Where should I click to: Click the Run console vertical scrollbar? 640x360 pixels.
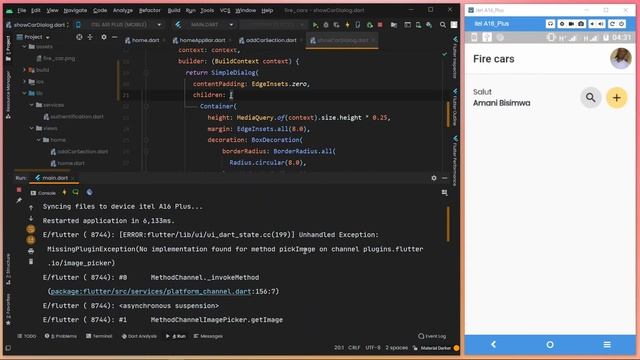tap(448, 224)
